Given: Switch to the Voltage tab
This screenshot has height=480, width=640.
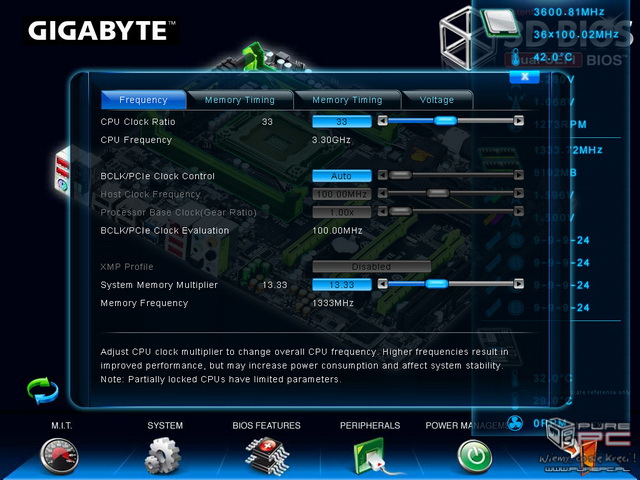Looking at the screenshot, I should pyautogui.click(x=437, y=100).
